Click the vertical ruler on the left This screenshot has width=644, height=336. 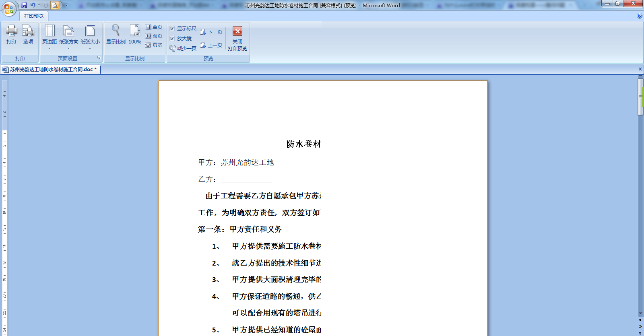[x=4, y=207]
